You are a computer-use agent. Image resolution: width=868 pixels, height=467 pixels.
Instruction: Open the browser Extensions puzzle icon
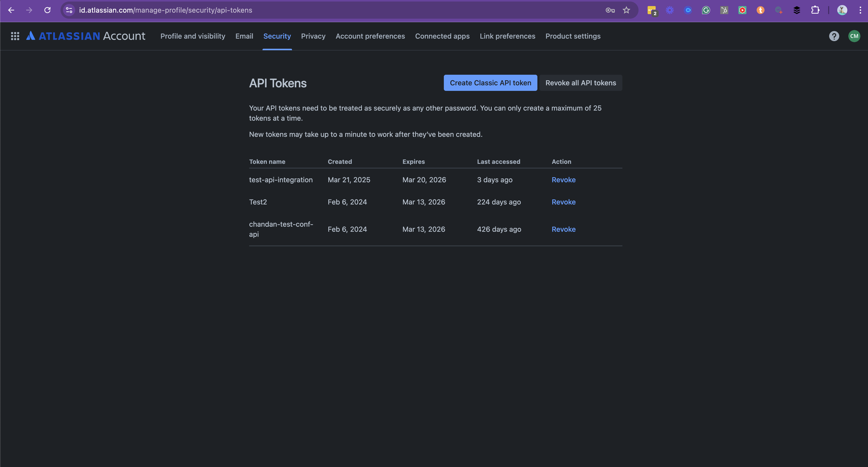[815, 10]
